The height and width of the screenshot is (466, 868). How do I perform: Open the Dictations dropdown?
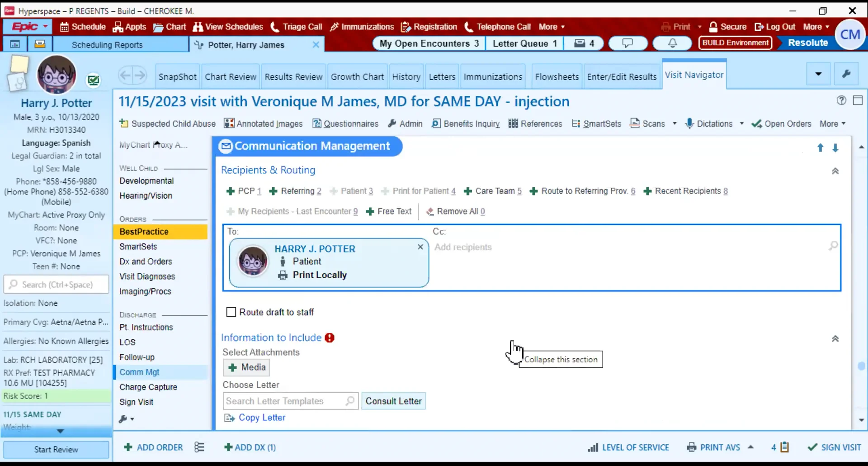click(x=741, y=123)
